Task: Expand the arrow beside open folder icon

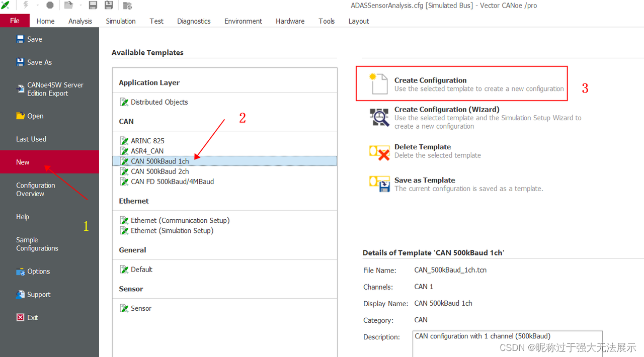Action: (x=80, y=6)
